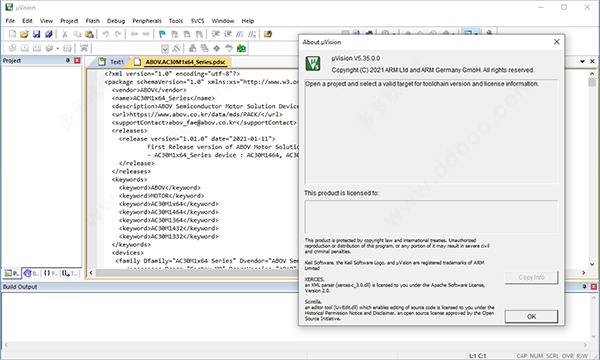Navigate backwards with left arrow icon

[x=134, y=34]
